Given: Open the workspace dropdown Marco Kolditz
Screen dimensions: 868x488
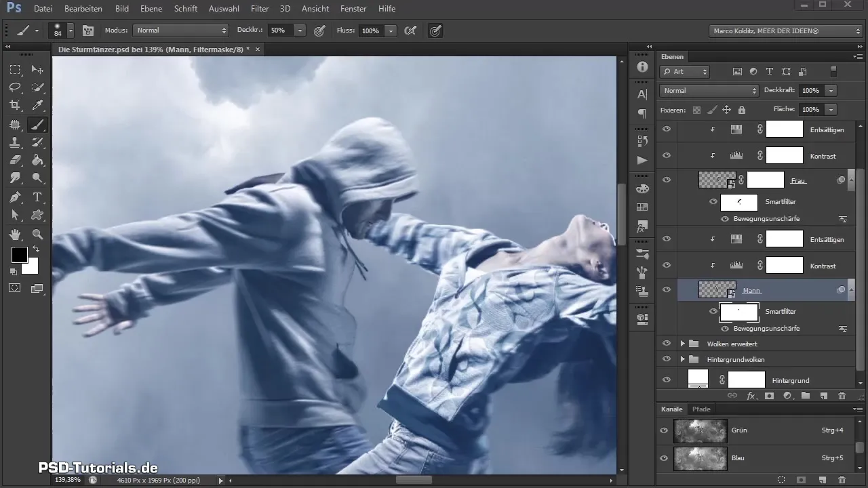Looking at the screenshot, I should click(785, 31).
